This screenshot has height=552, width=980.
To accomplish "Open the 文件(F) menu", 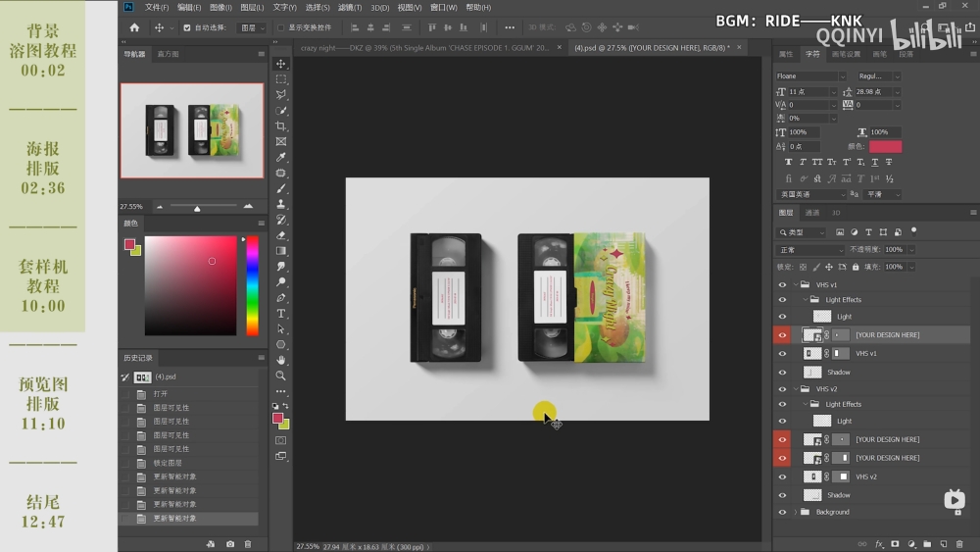I will tap(157, 8).
